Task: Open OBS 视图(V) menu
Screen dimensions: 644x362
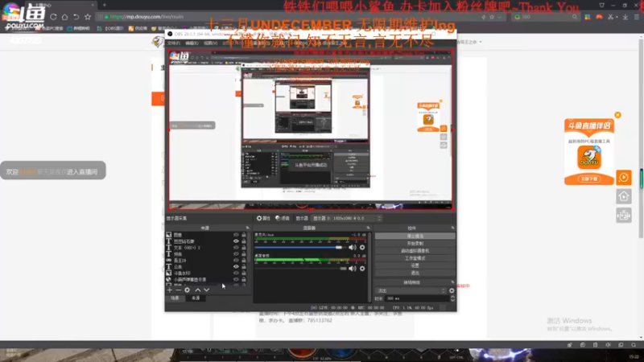Action: (210, 43)
